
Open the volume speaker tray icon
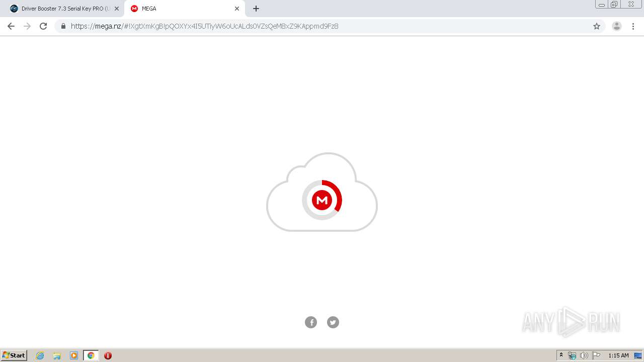[x=584, y=355]
